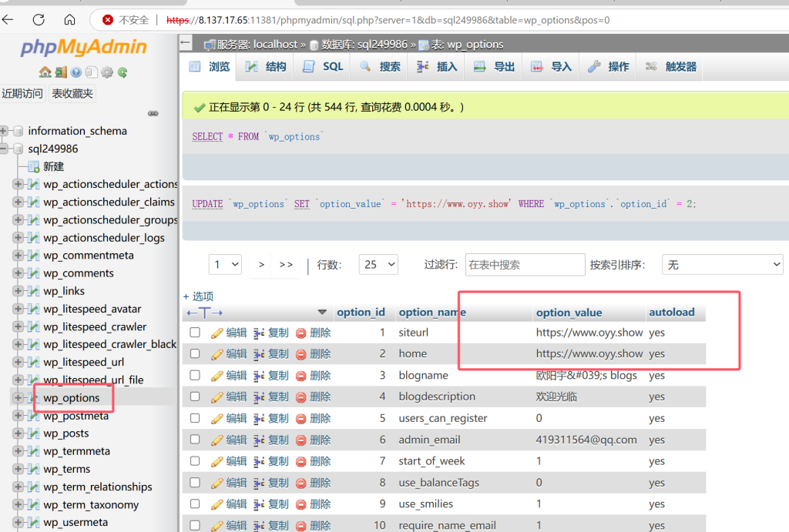Collapse the top panel arrow button
This screenshot has height=532, width=789.
186,43
